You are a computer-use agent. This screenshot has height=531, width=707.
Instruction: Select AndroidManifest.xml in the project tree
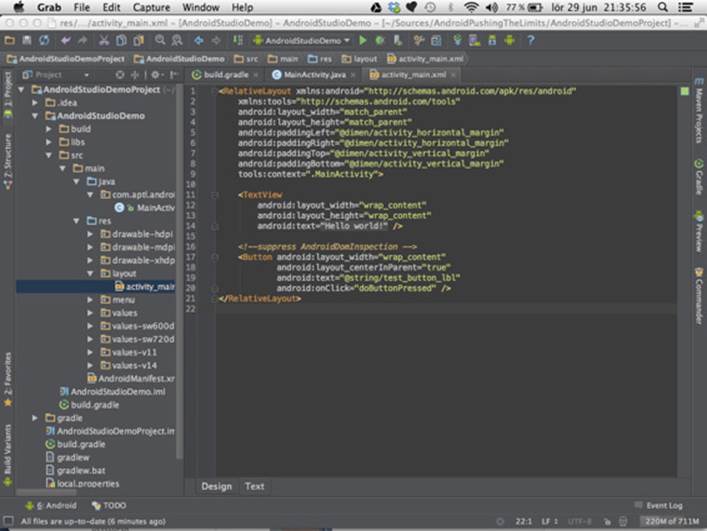[131, 379]
